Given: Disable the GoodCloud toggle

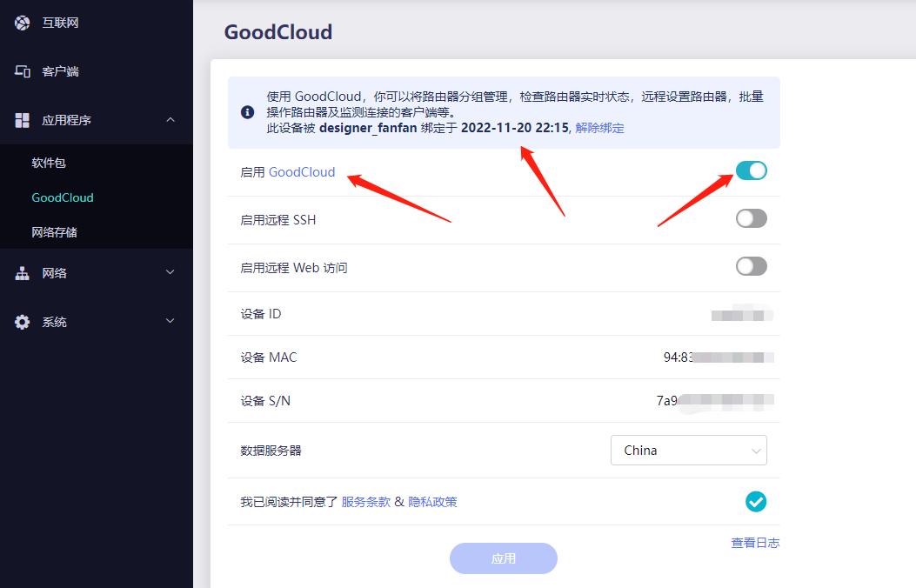Looking at the screenshot, I should click(751, 171).
